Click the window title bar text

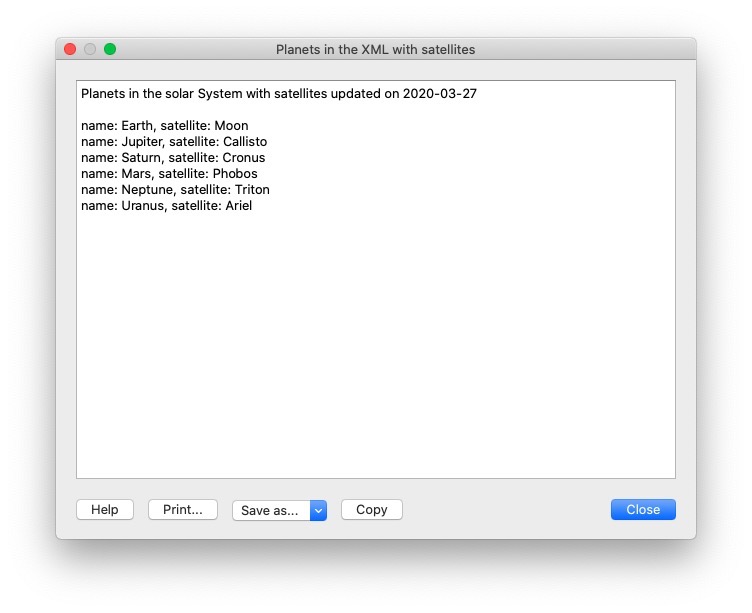(x=375, y=49)
